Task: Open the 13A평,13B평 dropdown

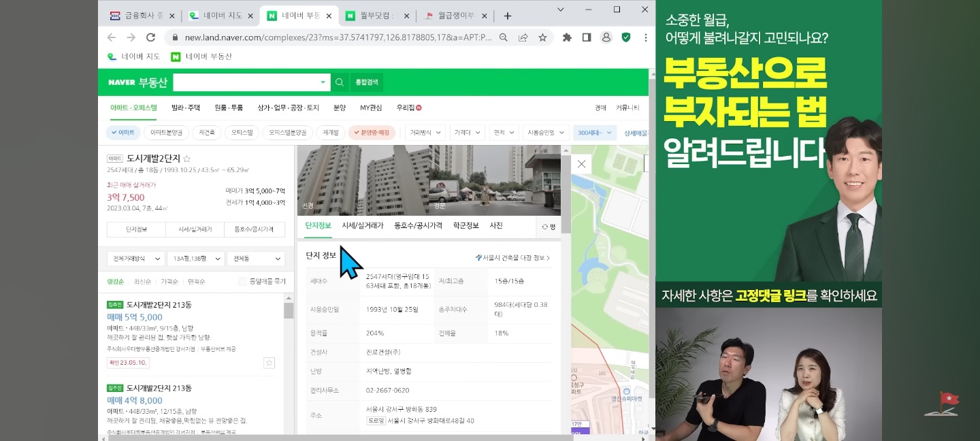Action: (x=195, y=259)
